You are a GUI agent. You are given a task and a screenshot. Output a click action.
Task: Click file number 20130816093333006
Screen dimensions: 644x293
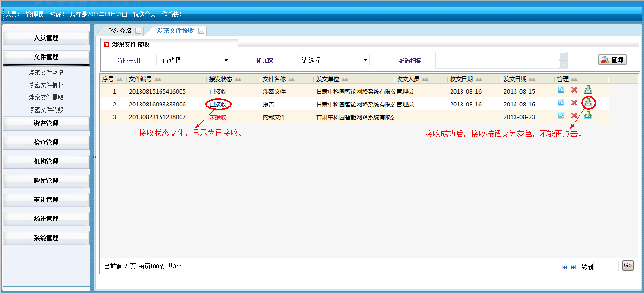click(x=157, y=104)
